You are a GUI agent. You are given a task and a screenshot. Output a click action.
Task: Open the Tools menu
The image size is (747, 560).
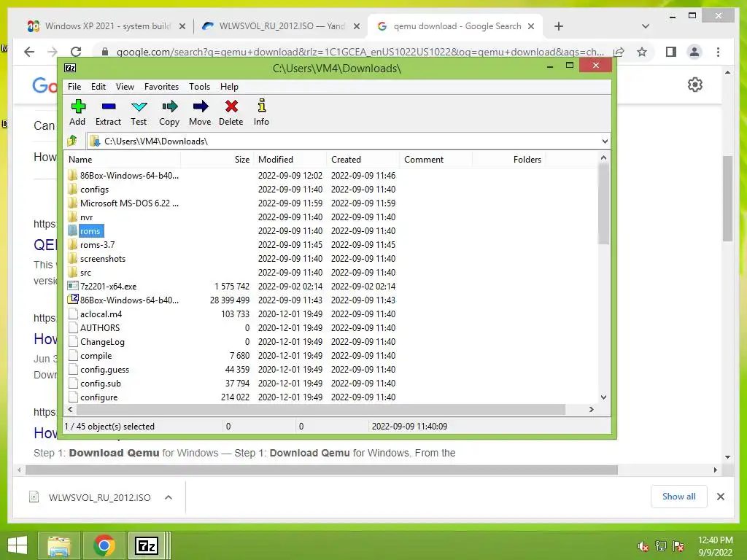click(199, 87)
